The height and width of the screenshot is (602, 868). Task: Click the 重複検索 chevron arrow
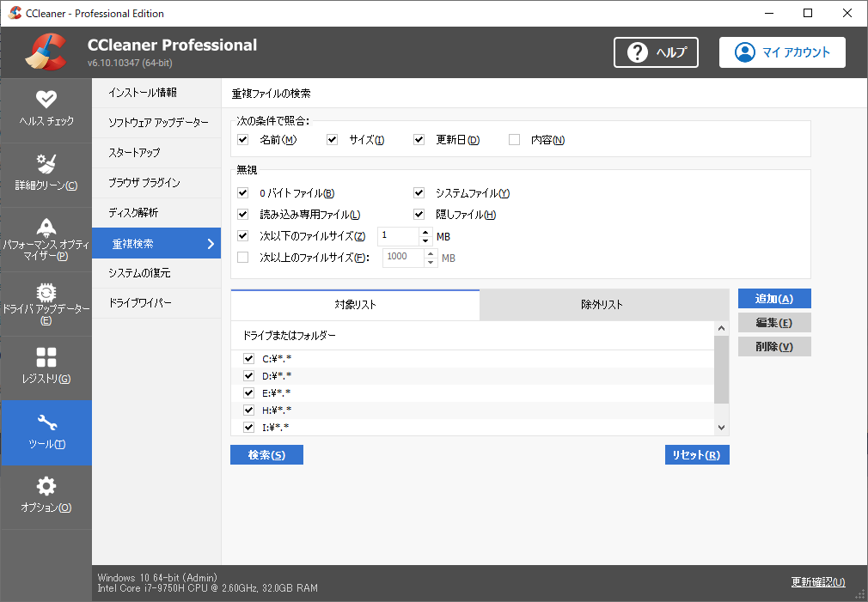tap(211, 243)
